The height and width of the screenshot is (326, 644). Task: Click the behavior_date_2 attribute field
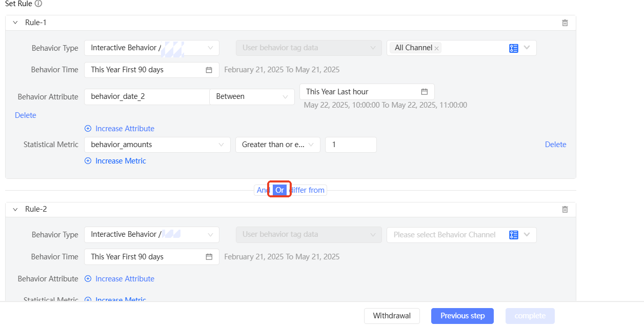pyautogui.click(x=147, y=96)
